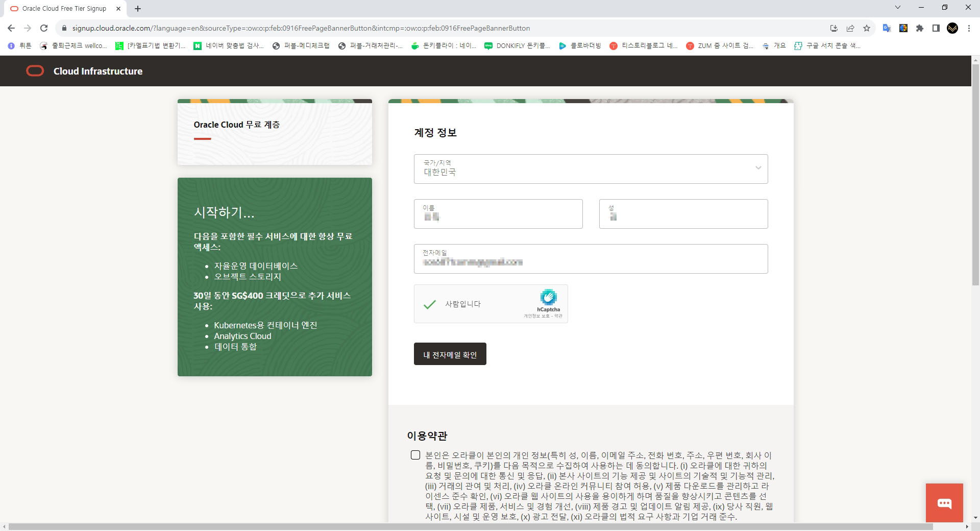
Task: Open Chrome's three-dot menu
Action: click(x=969, y=28)
